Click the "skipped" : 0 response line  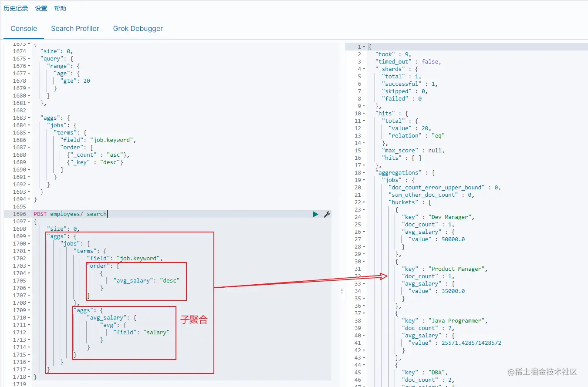[405, 91]
